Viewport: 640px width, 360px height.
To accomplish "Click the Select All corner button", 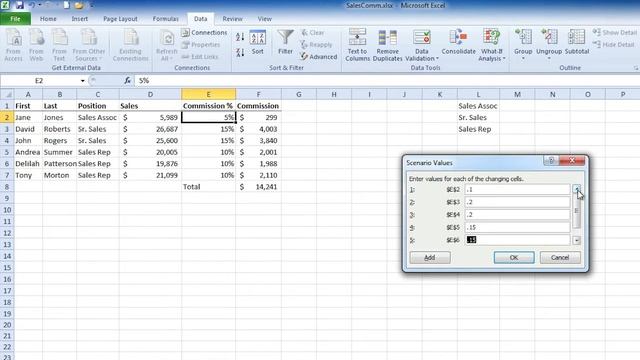I will [x=7, y=94].
